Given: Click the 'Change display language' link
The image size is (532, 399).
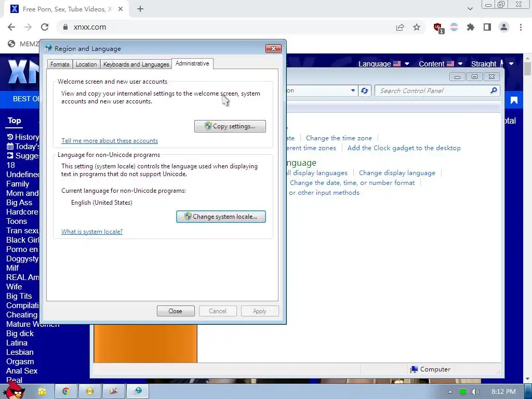Looking at the screenshot, I should point(397,173).
